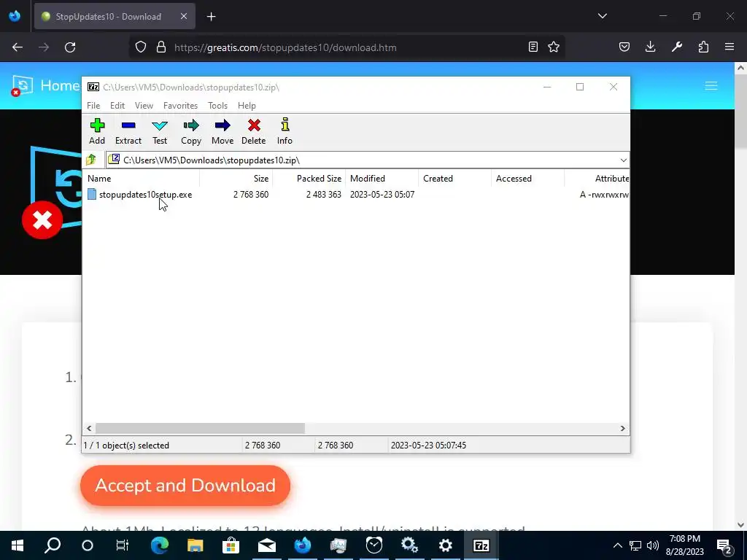747x560 pixels.
Task: Open the website hamburger menu
Action: (711, 86)
